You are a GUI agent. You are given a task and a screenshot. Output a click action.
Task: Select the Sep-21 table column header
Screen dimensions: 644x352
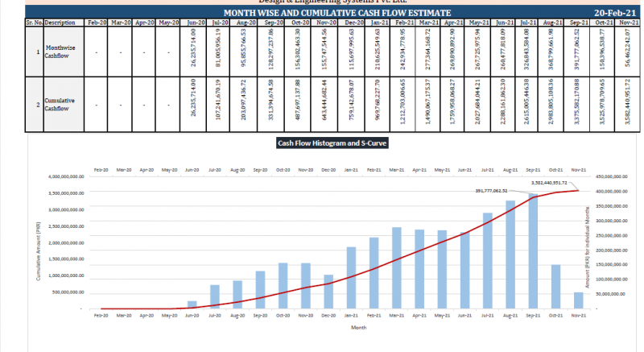579,23
